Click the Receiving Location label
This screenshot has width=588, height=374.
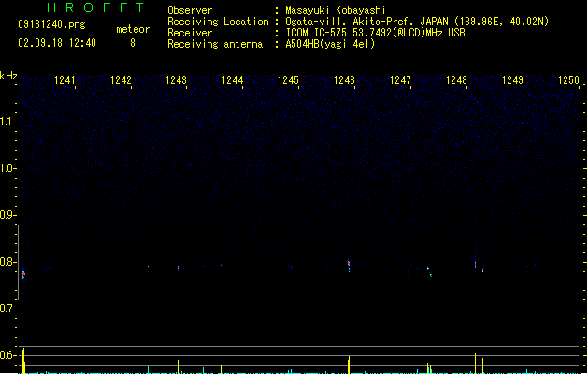[218, 22]
